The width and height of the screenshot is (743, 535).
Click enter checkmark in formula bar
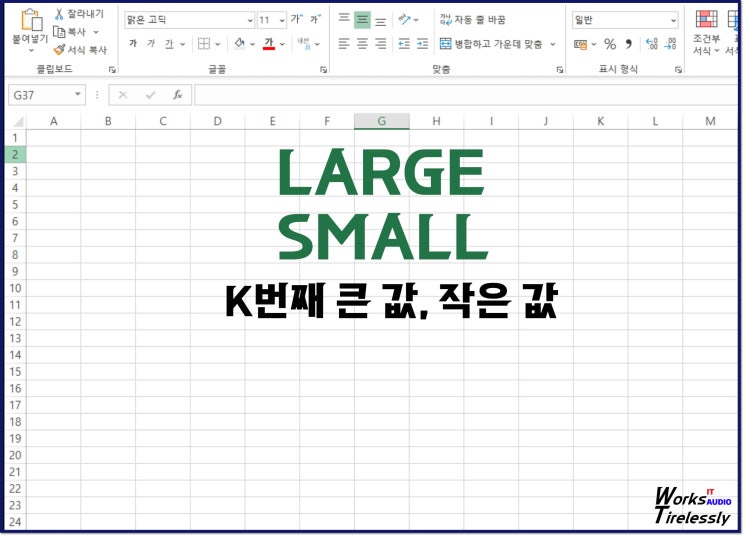tap(150, 95)
